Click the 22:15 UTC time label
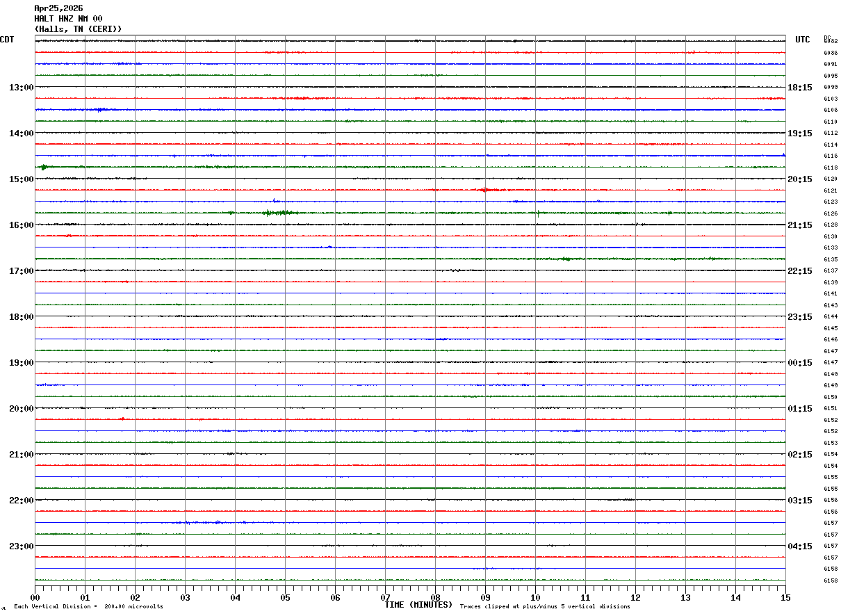The image size is (841, 616). coord(800,271)
